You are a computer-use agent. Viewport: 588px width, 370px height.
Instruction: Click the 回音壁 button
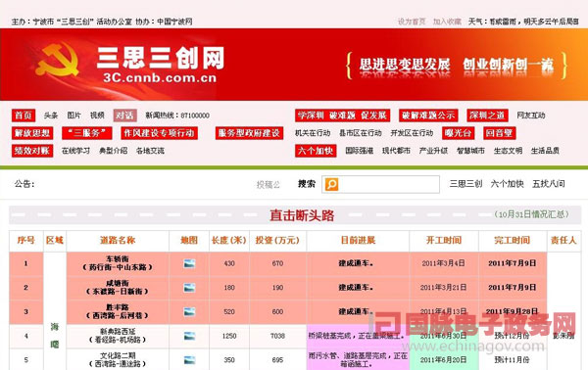click(499, 133)
